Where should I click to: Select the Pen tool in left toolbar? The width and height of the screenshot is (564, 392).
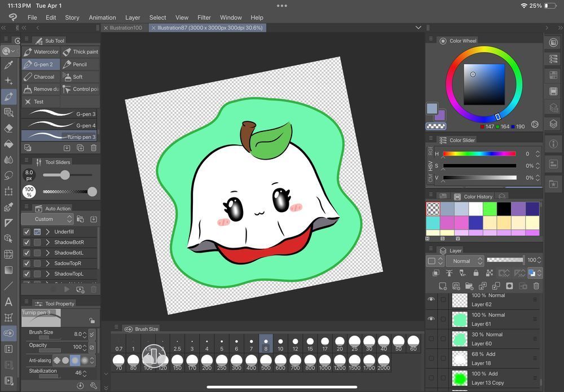8,97
